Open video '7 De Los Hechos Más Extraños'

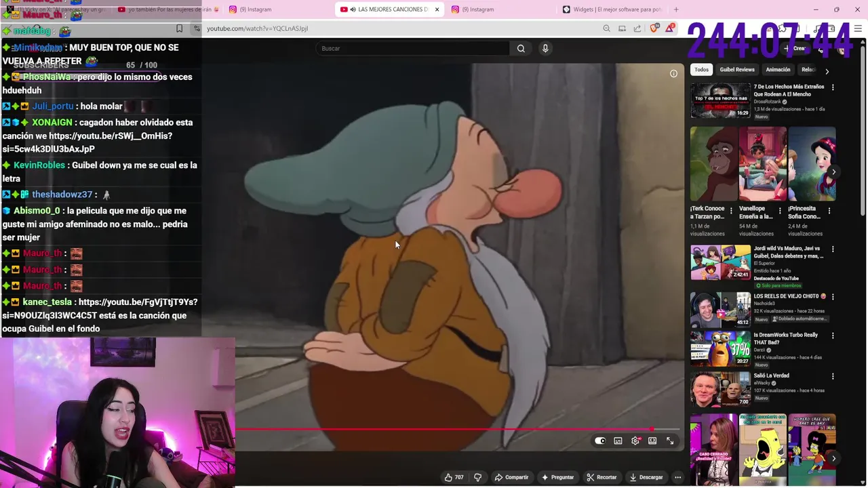[789, 91]
